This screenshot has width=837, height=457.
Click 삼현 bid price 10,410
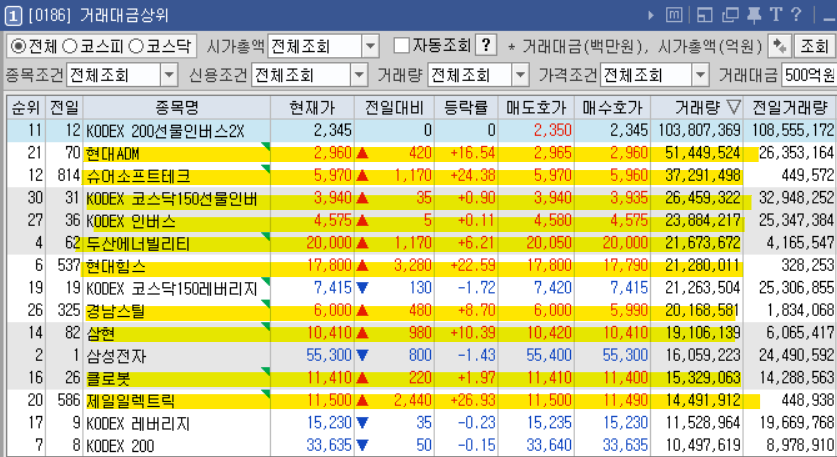tap(626, 333)
